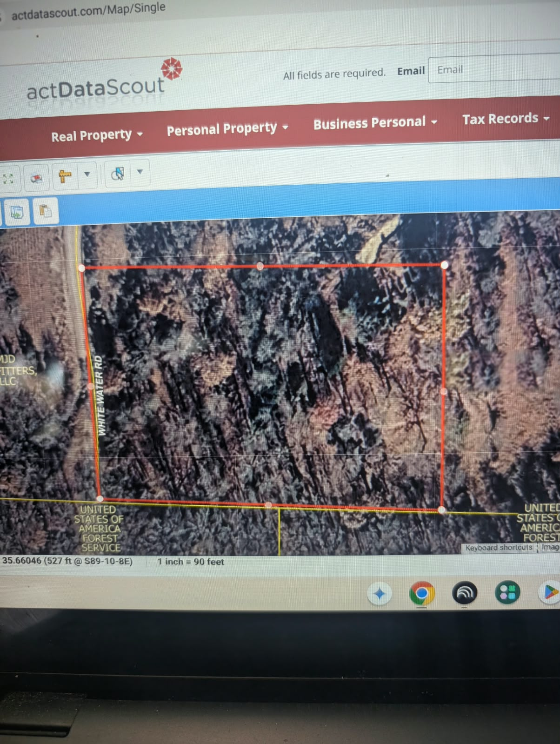The width and height of the screenshot is (560, 744).
Task: Click the clipboard paste icon
Action: click(x=45, y=211)
